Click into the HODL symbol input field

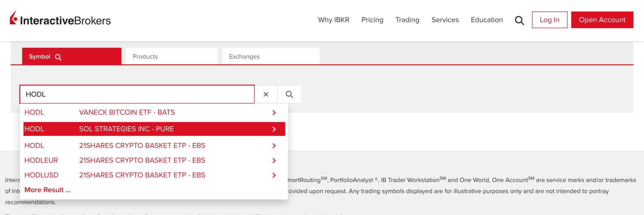[x=137, y=94]
